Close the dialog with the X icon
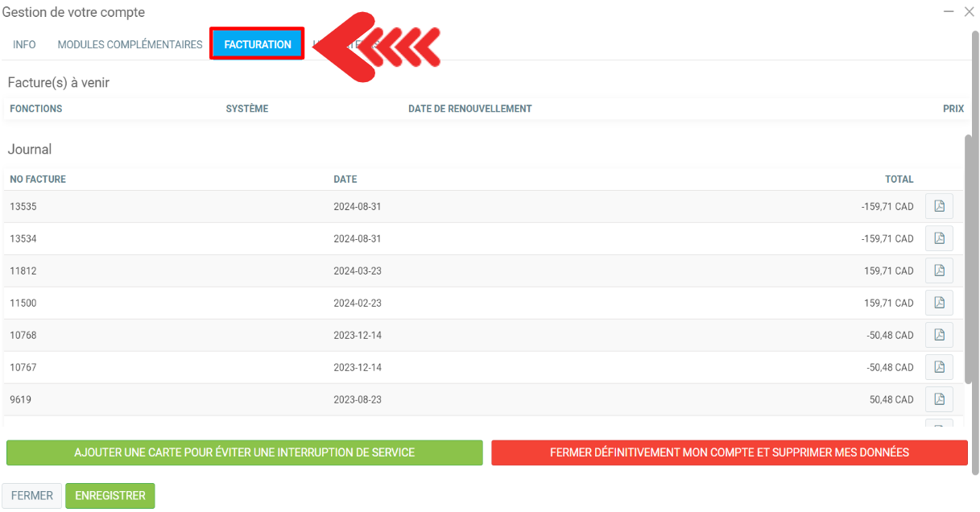The height and width of the screenshot is (512, 980). [x=969, y=12]
